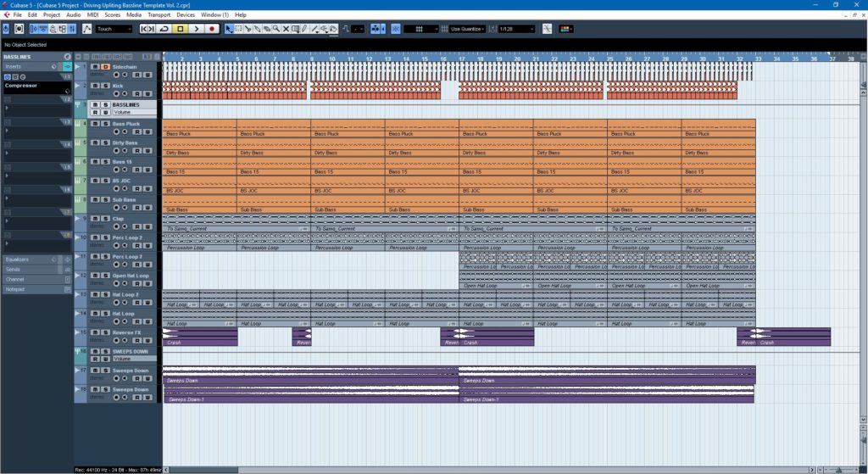
Task: Solo the Kick track
Action: point(105,86)
